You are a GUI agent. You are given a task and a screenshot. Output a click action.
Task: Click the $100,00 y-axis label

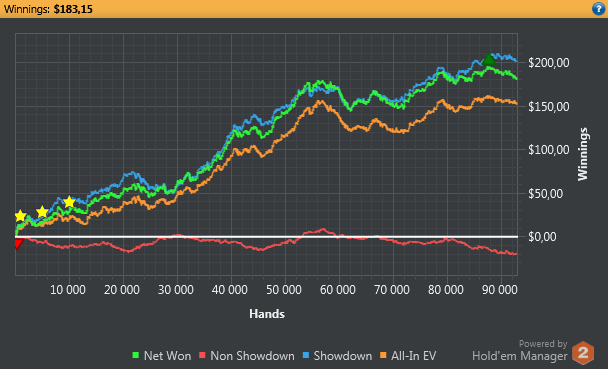549,150
